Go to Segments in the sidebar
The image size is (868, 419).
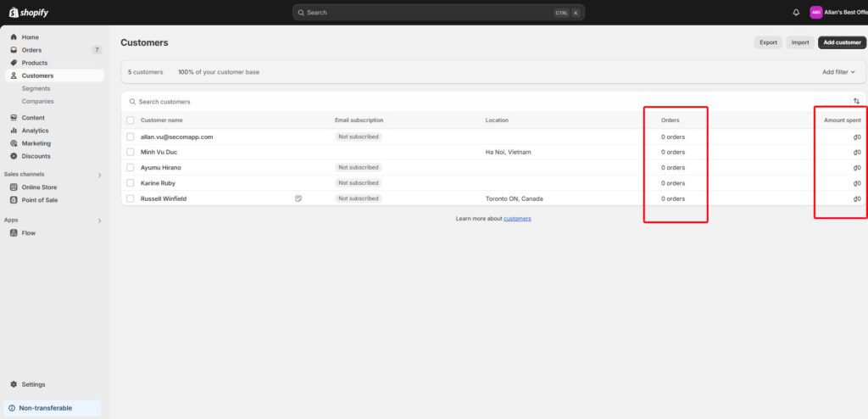tap(36, 88)
